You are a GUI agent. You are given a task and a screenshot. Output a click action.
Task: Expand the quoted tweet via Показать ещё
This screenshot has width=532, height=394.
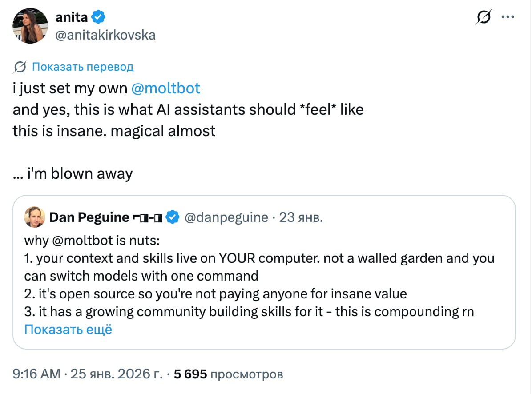68,329
